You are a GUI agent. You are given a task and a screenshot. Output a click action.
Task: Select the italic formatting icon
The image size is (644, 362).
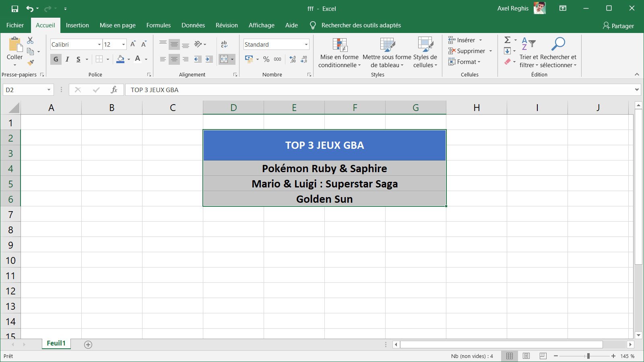[x=67, y=59]
